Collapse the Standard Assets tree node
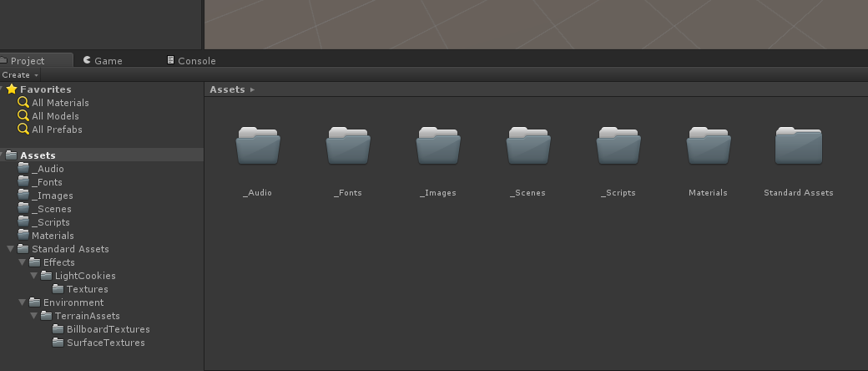This screenshot has width=868, height=371. click(11, 249)
